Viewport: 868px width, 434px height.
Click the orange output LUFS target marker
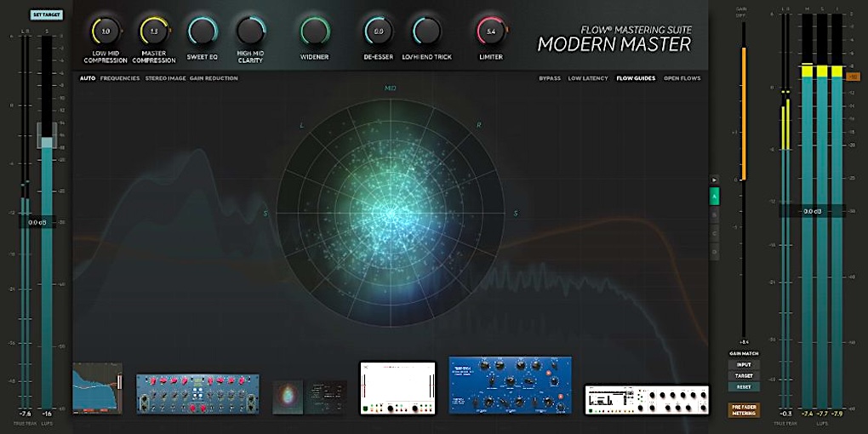click(x=853, y=77)
